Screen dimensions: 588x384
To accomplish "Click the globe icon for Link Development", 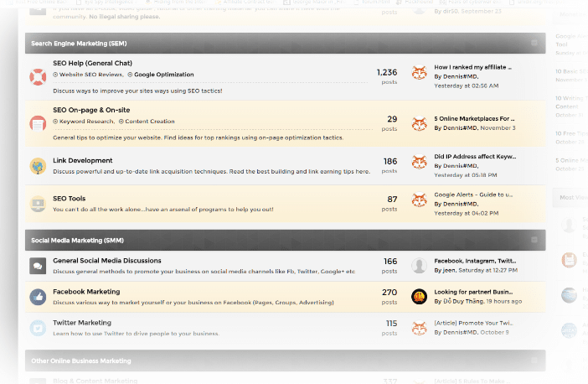I will coord(38,166).
